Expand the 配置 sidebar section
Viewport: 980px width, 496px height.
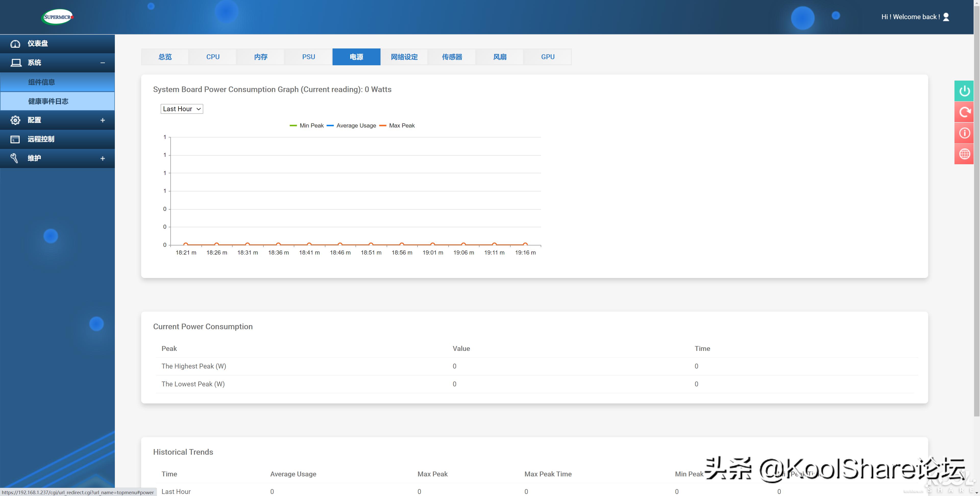tap(102, 120)
